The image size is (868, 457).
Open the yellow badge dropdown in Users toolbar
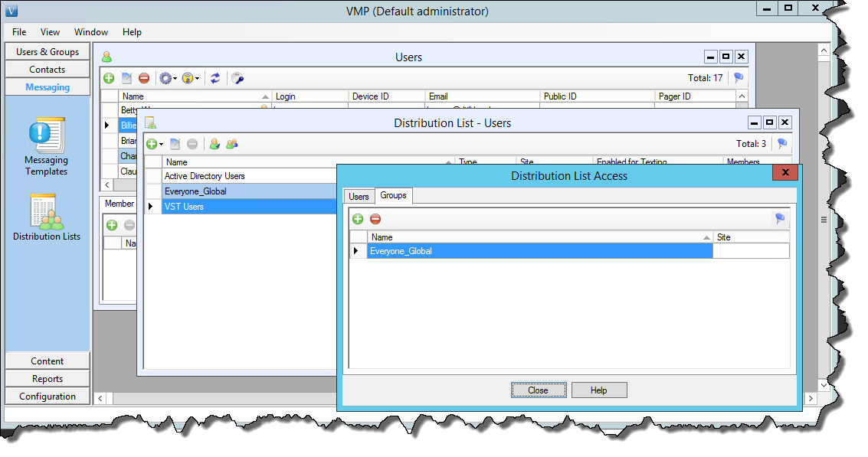(191, 78)
